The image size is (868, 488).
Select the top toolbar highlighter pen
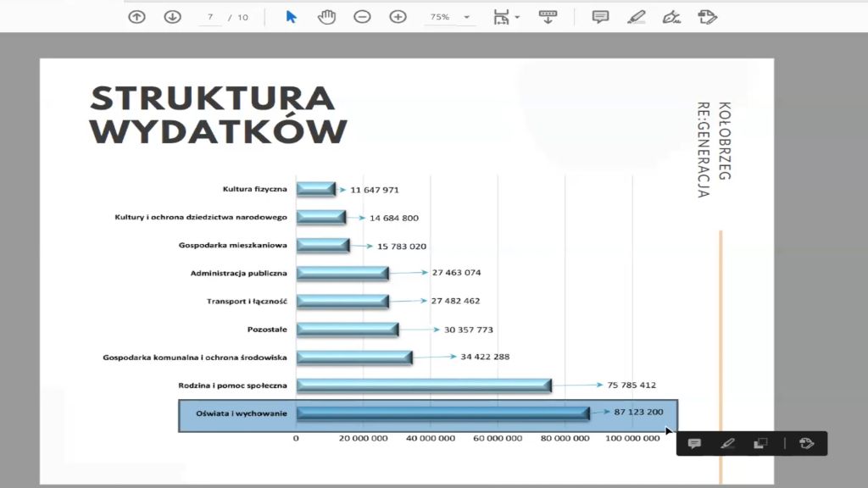[x=636, y=17]
